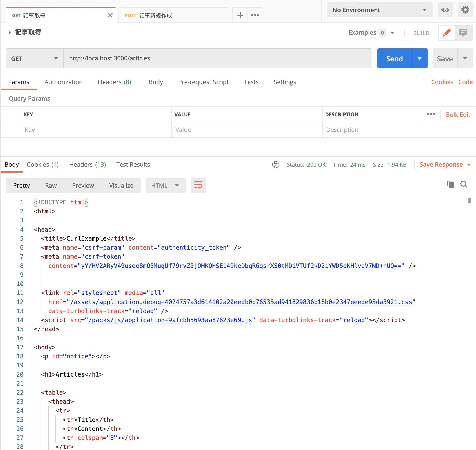Expand the 記事取得 request details
Image resolution: width=476 pixels, height=450 pixels.
pos(10,32)
